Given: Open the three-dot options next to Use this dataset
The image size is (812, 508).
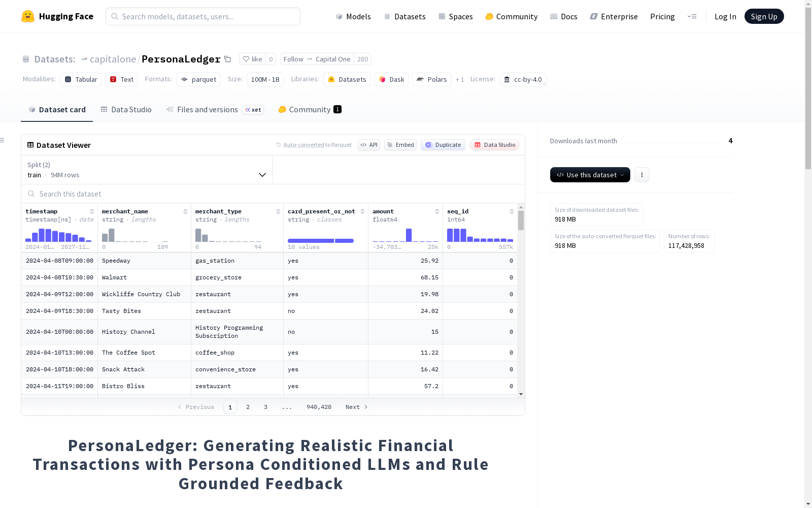Looking at the screenshot, I should click(642, 175).
